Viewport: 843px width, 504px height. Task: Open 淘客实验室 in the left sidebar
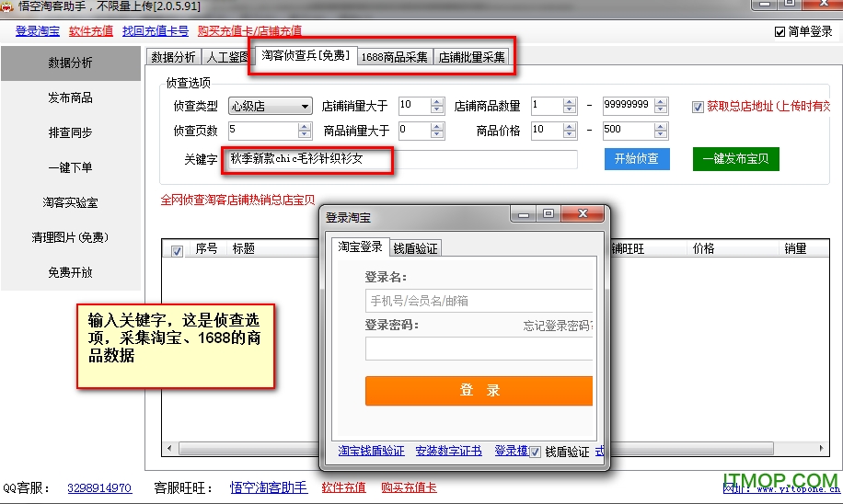coord(71,202)
